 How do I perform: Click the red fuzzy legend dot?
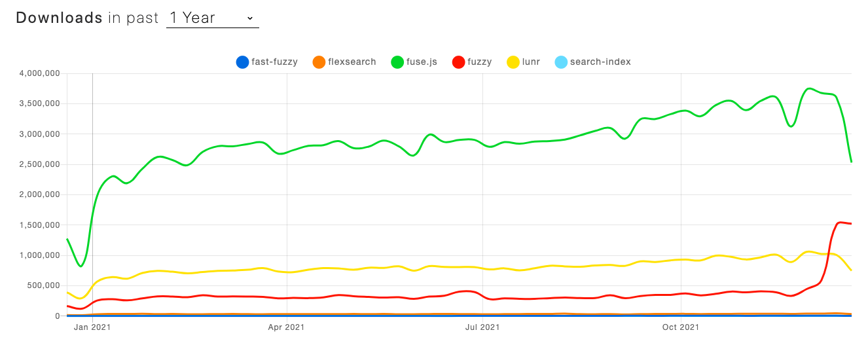(x=458, y=62)
